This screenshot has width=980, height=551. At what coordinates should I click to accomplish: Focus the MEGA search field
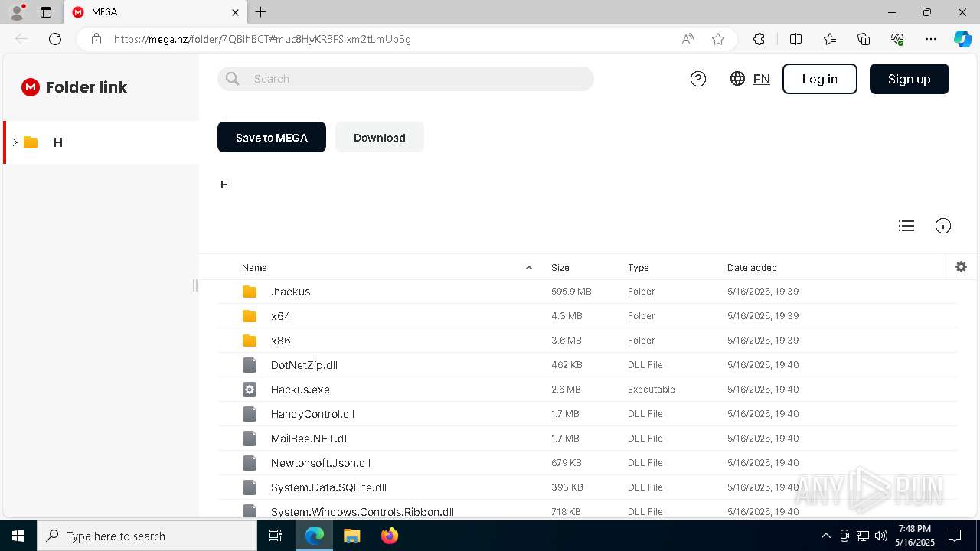406,79
